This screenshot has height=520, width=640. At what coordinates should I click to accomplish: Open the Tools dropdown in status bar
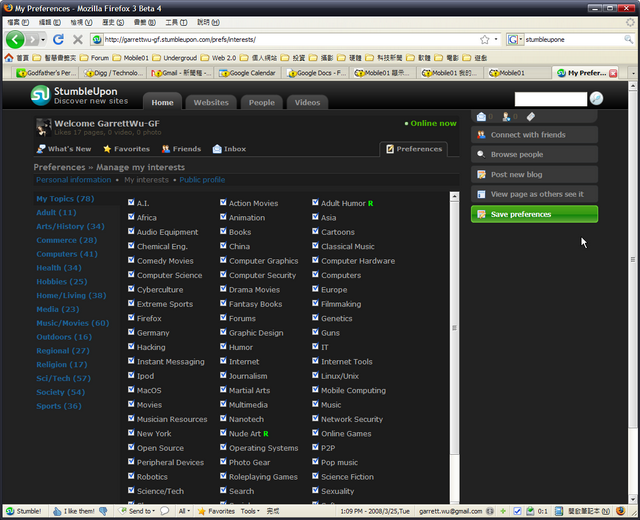click(x=250, y=511)
